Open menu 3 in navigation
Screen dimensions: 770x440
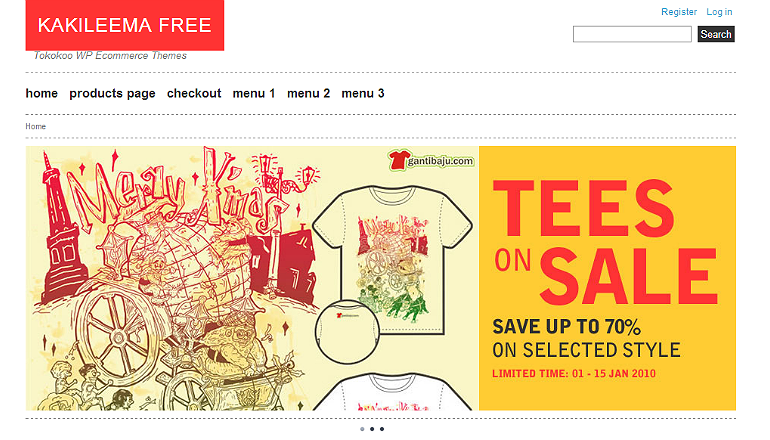coord(363,93)
